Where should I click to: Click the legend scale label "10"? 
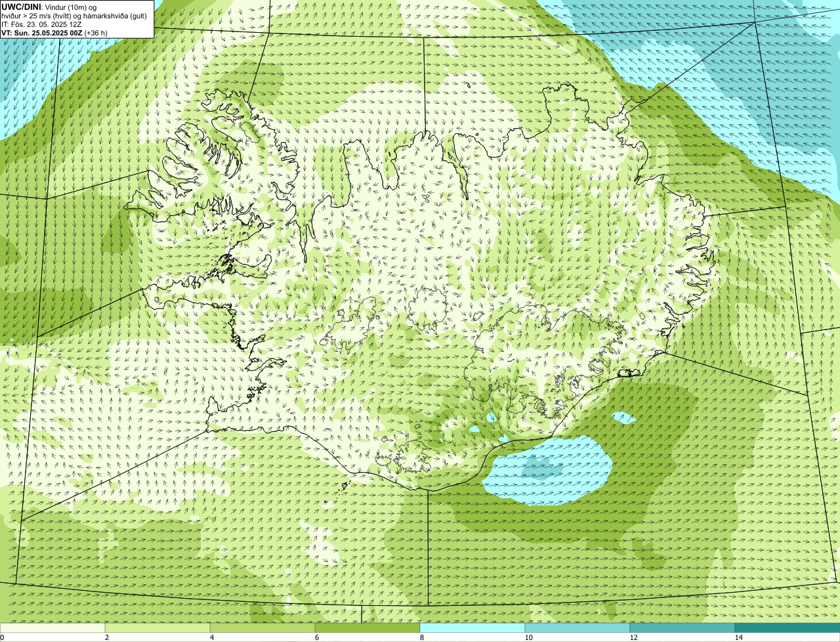528,637
